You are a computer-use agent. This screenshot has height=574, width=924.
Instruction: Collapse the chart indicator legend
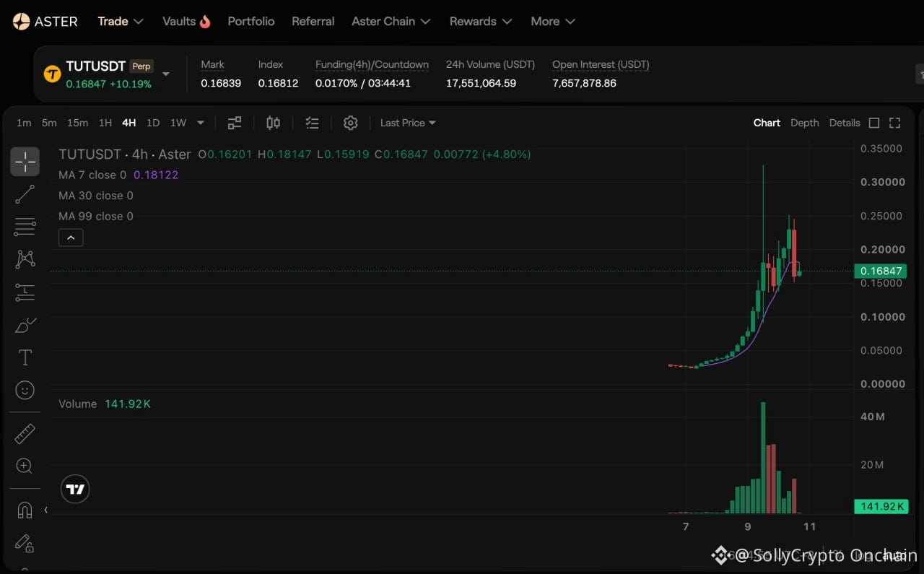71,238
